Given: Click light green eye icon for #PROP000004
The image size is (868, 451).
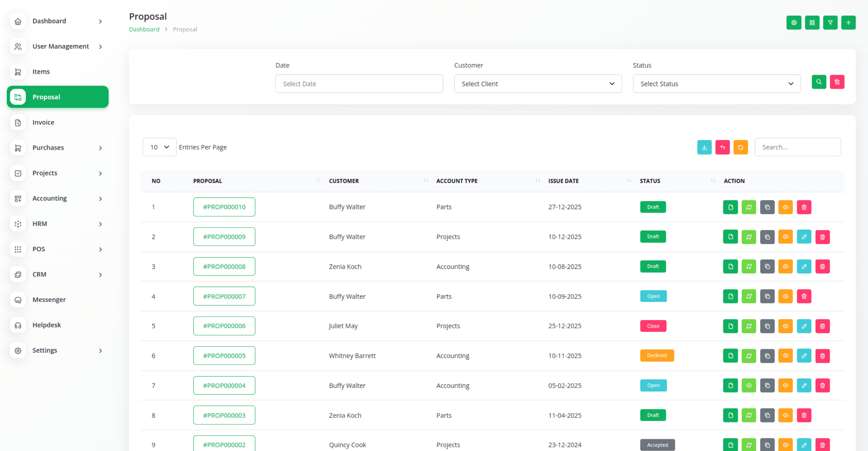Looking at the screenshot, I should click(x=749, y=385).
